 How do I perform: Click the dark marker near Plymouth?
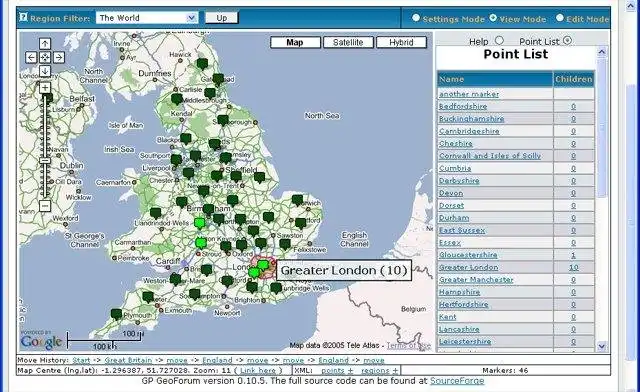coord(116,314)
